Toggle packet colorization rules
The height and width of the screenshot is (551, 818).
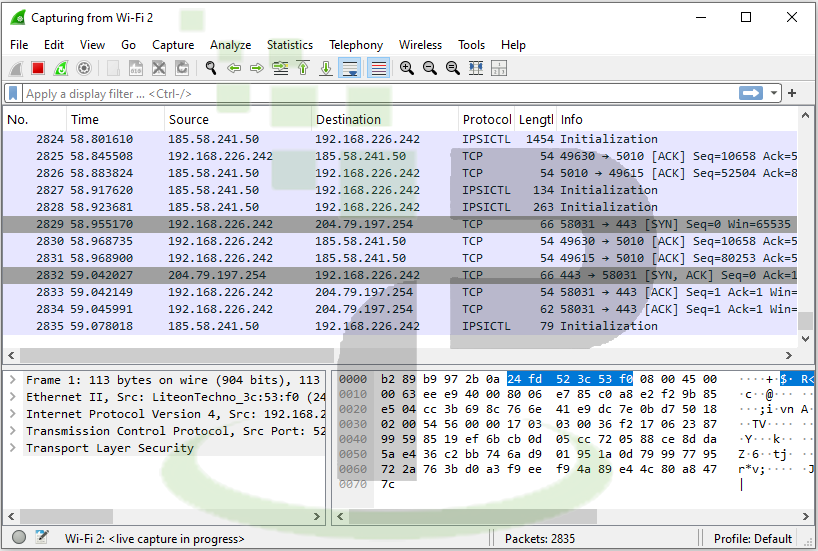pos(379,68)
